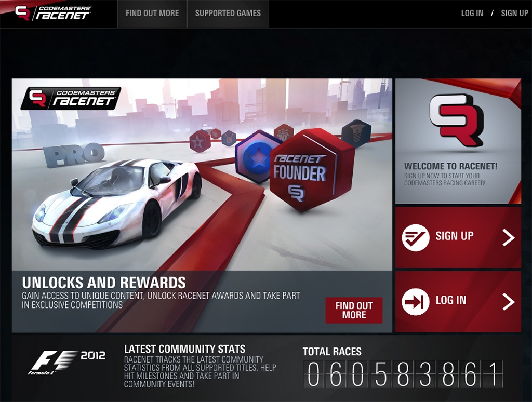Click the chevron arrow on Sign Up panel
The height and width of the screenshot is (402, 532).
(509, 237)
